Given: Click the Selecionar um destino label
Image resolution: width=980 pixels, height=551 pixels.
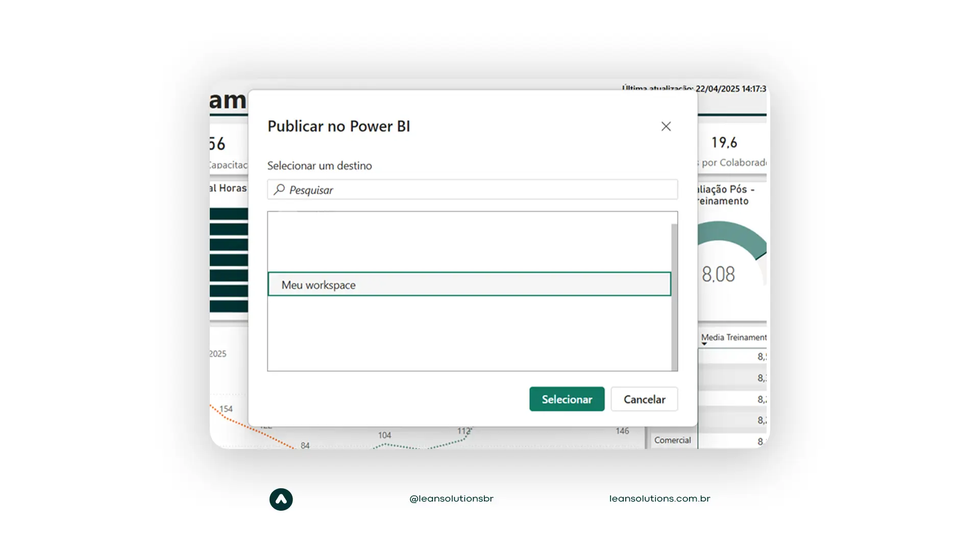Looking at the screenshot, I should point(320,166).
